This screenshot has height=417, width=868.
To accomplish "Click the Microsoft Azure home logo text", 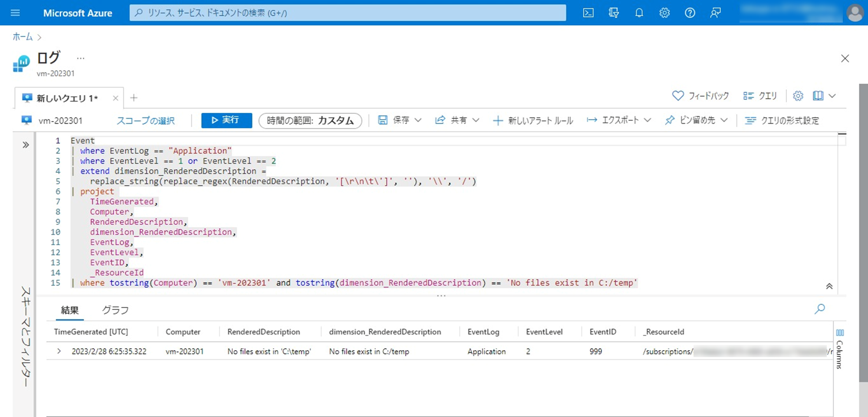I will click(78, 13).
